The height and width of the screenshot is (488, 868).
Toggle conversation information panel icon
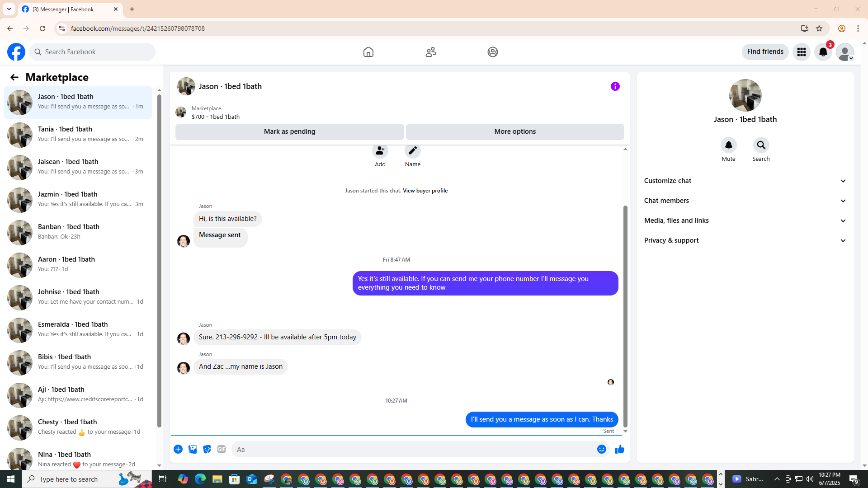(615, 86)
